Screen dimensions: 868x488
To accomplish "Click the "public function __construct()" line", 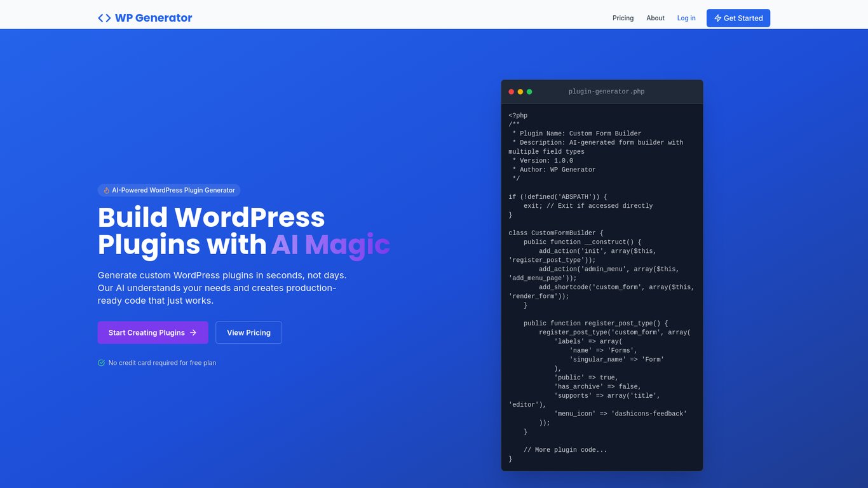I will pyautogui.click(x=583, y=242).
